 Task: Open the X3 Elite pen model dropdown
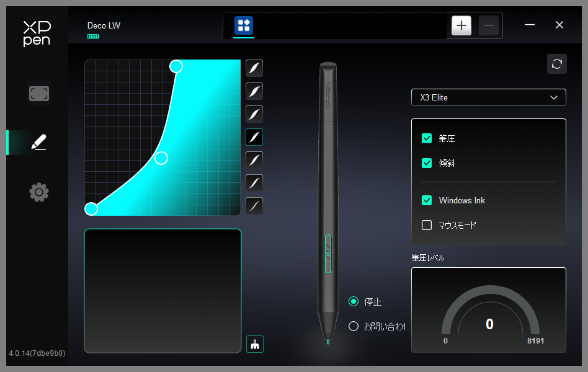[489, 97]
